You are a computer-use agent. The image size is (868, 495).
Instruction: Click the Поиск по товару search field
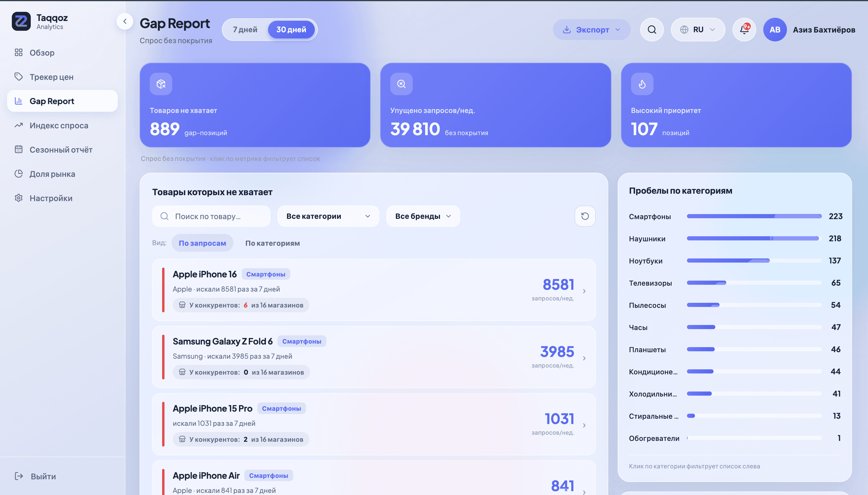click(211, 216)
